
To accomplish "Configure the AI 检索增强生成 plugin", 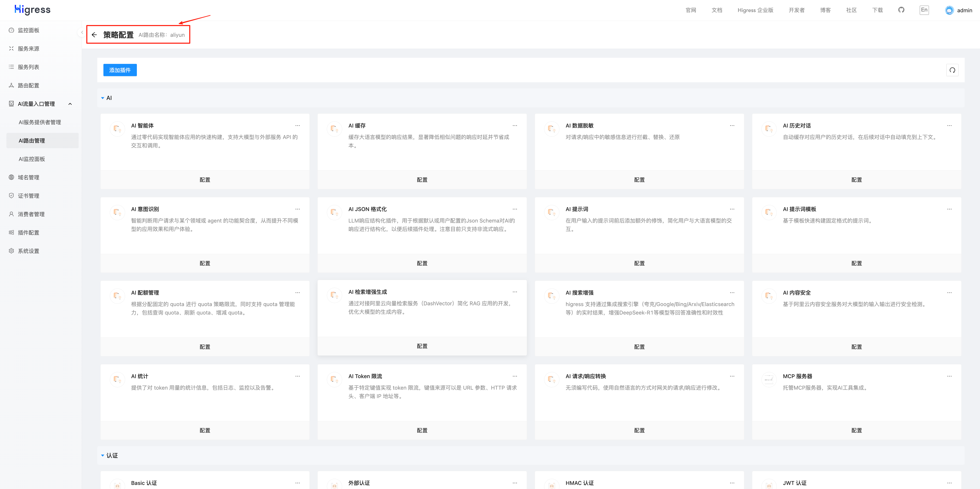I will [422, 346].
